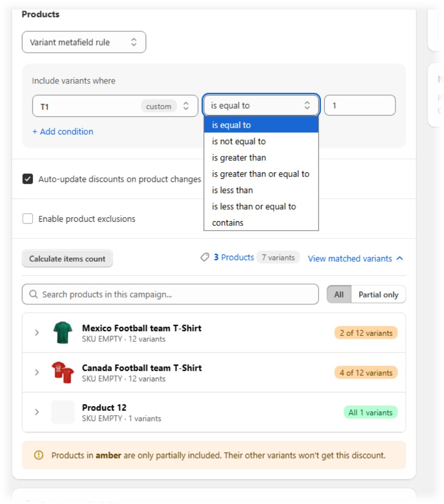Enable product exclusions checkbox
The height and width of the screenshot is (504, 444).
click(x=28, y=219)
